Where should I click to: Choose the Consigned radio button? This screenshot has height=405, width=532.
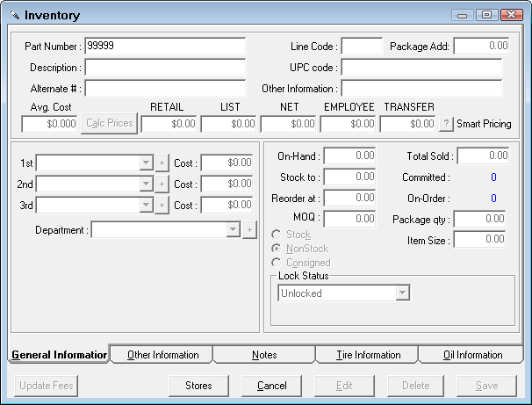277,263
